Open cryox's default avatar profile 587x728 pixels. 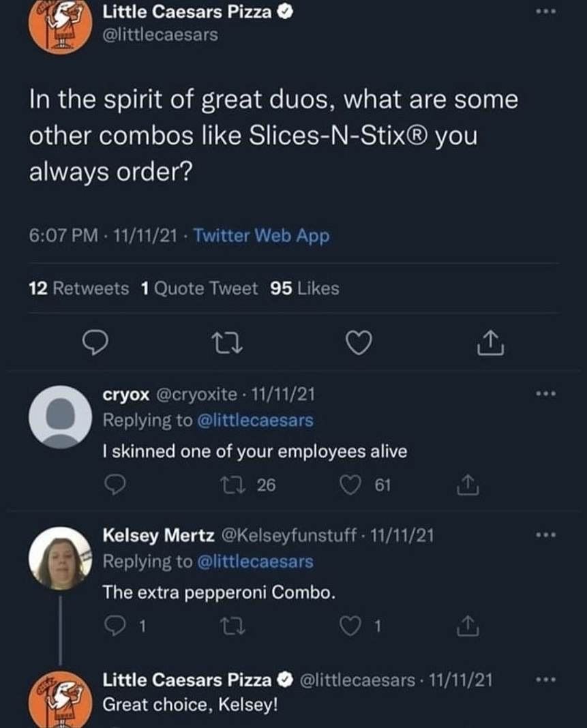coord(60,416)
